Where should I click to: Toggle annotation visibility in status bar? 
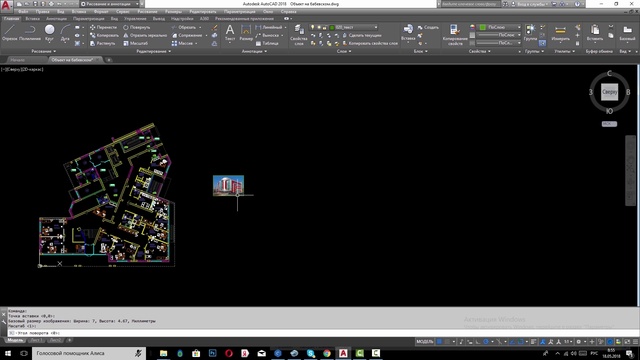(x=543, y=342)
